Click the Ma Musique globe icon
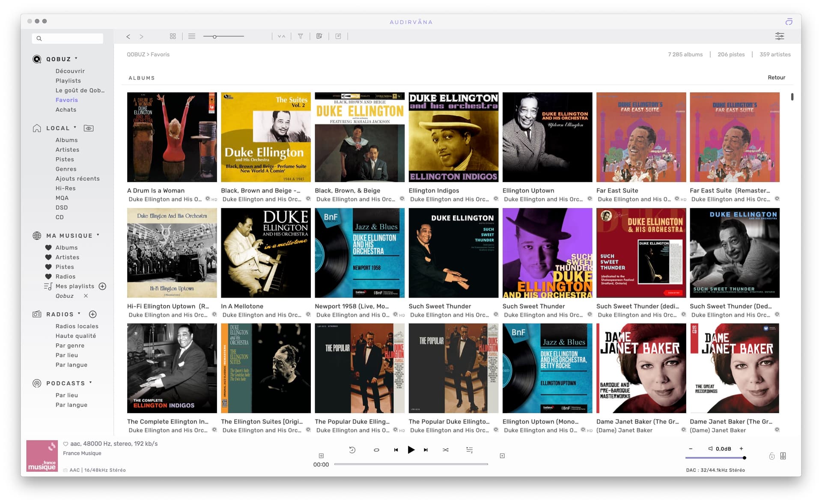This screenshot has height=504, width=822. click(x=37, y=236)
